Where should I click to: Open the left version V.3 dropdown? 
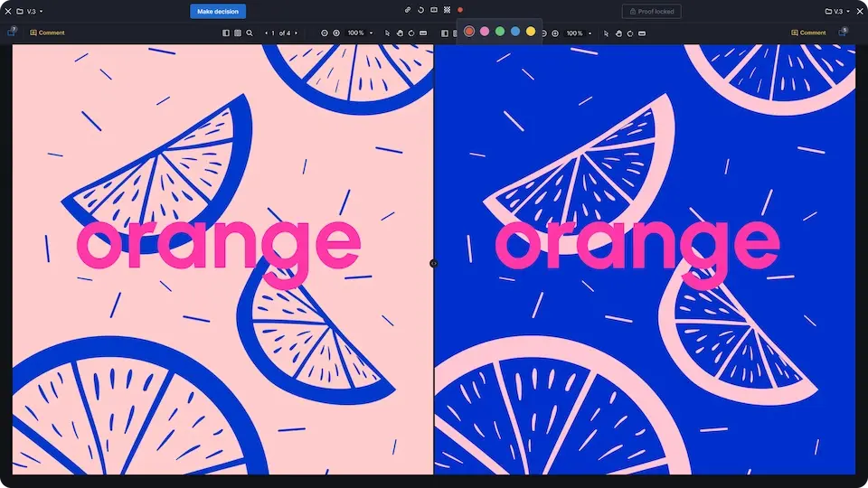(x=34, y=11)
